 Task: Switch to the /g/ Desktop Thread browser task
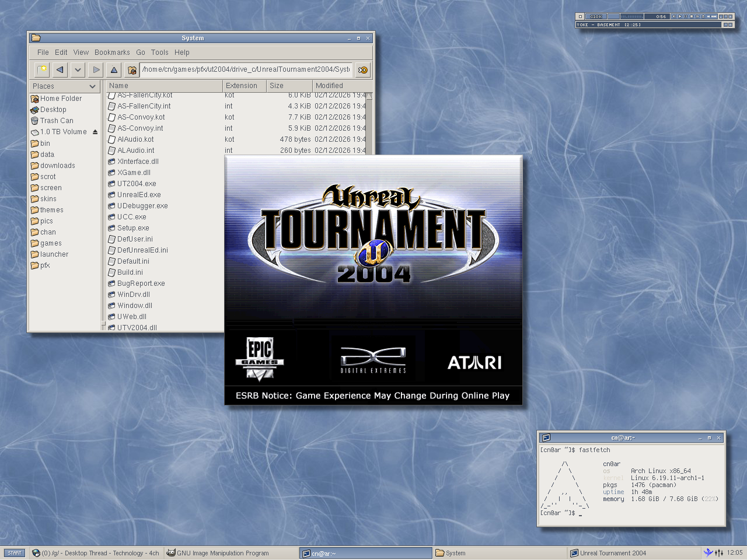[x=96, y=553]
